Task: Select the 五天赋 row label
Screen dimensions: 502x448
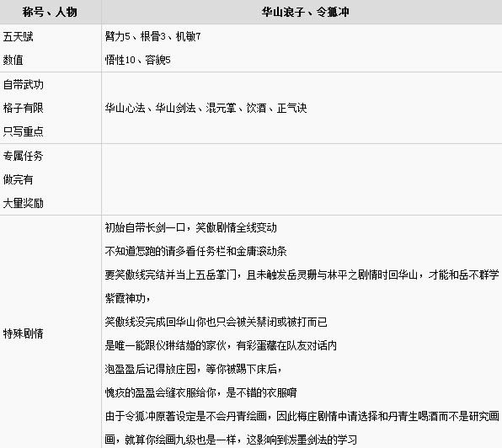Action: click(19, 36)
